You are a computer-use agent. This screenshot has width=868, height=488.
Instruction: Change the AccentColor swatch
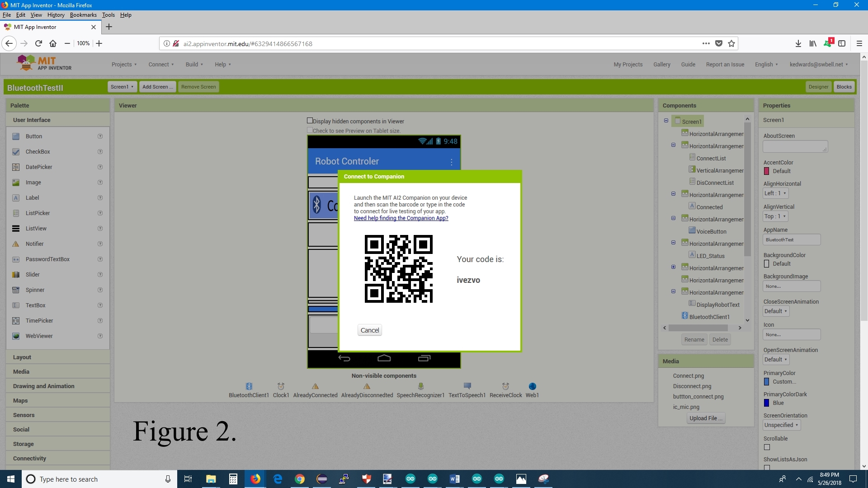tap(766, 171)
